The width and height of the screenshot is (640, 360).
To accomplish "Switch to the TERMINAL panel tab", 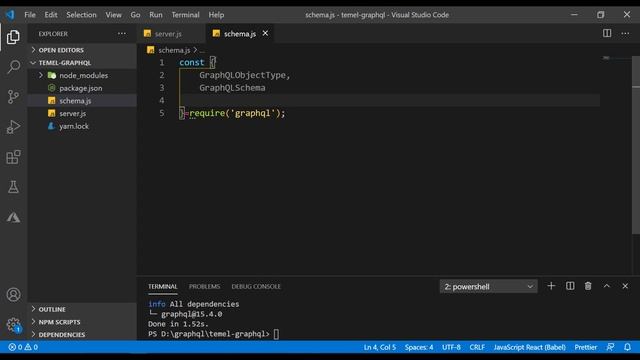I will coord(162,287).
